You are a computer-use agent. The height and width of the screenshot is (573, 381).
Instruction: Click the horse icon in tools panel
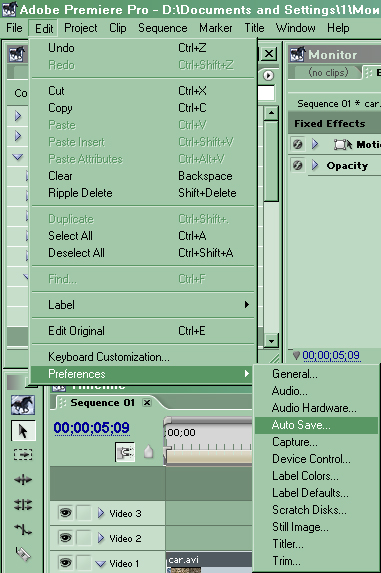[23, 405]
